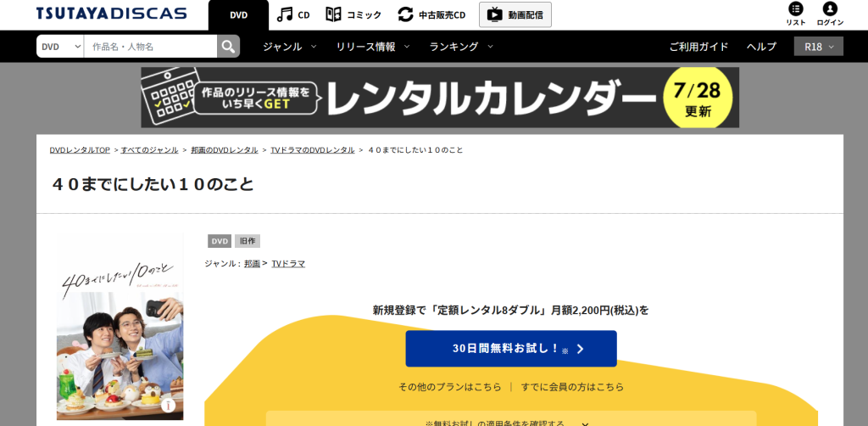Open the DVD search category dropdown
The height and width of the screenshot is (426, 868).
click(60, 47)
